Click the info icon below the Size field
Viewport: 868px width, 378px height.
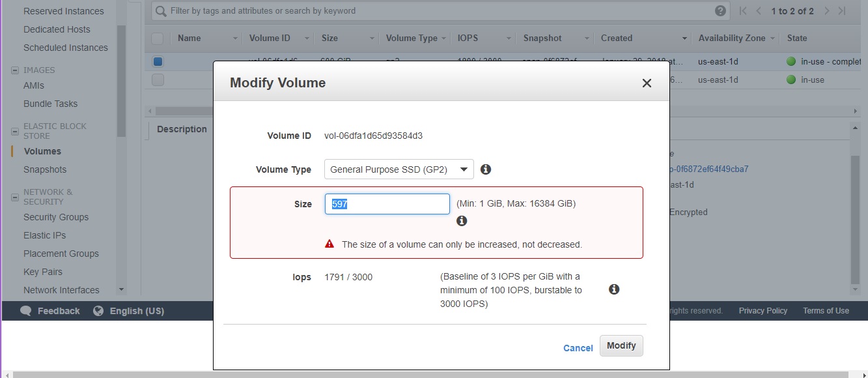point(462,220)
